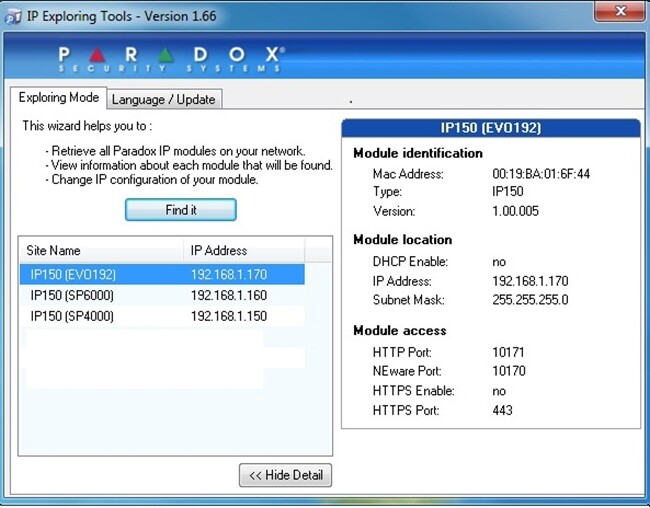Screen dimensions: 650x508
Task: Maximize the IP Exploring Tools window
Action: pyautogui.click(x=573, y=12)
